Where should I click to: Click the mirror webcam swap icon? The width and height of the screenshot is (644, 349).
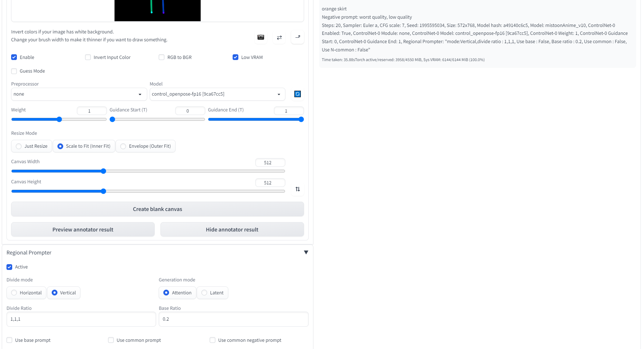[279, 37]
